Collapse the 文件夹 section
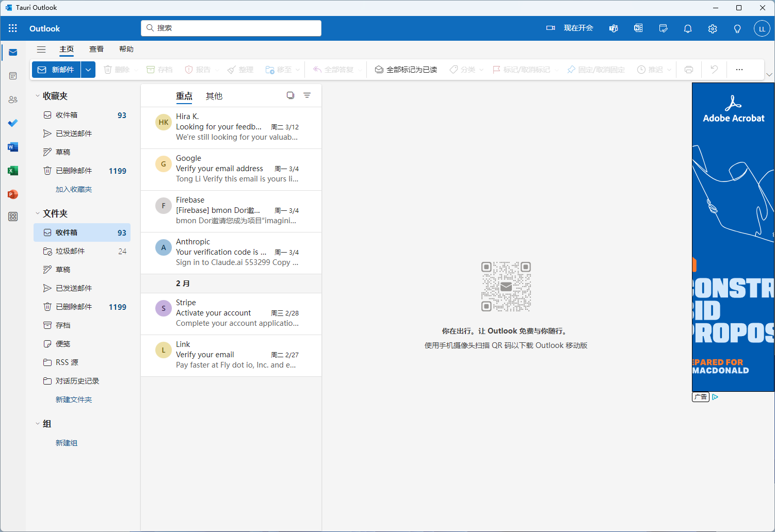775x532 pixels. pos(38,213)
